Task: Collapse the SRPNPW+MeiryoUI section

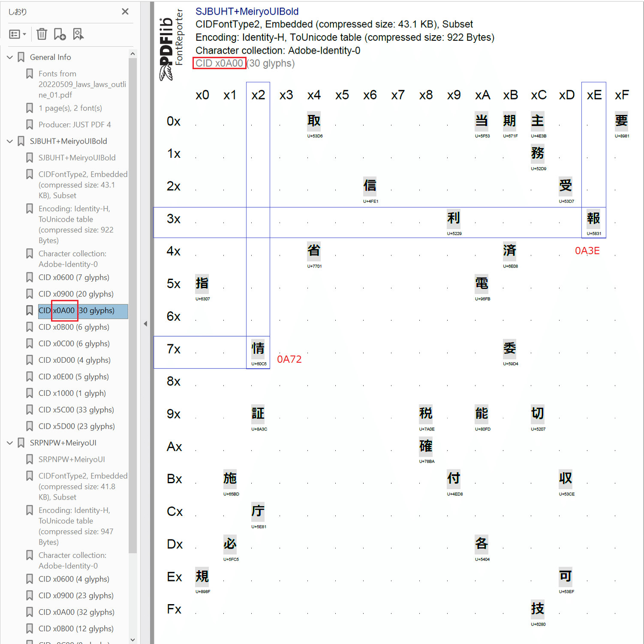Action: pos(9,442)
